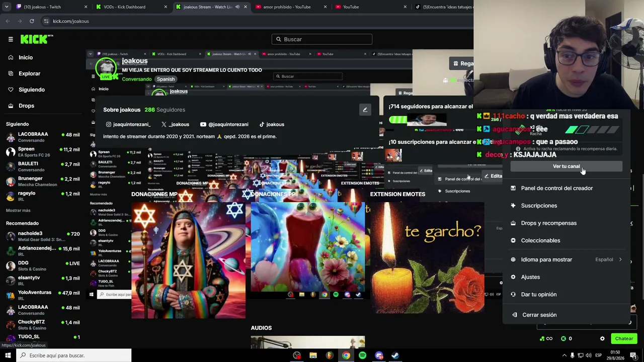Open the joaquintorezani_ Instagram link

(128, 124)
